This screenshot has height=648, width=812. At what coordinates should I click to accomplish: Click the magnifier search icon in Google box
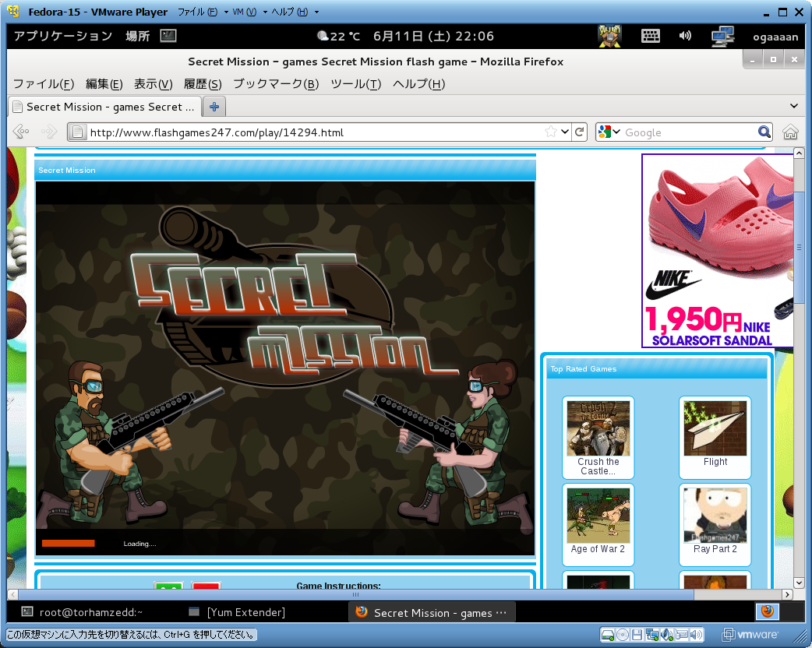[x=764, y=132]
